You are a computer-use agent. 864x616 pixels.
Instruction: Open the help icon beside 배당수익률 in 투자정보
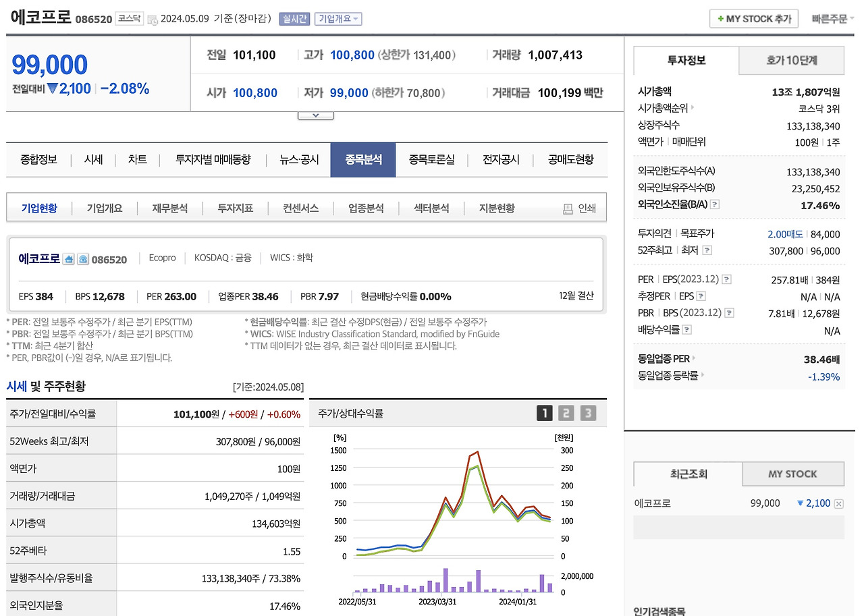(687, 330)
